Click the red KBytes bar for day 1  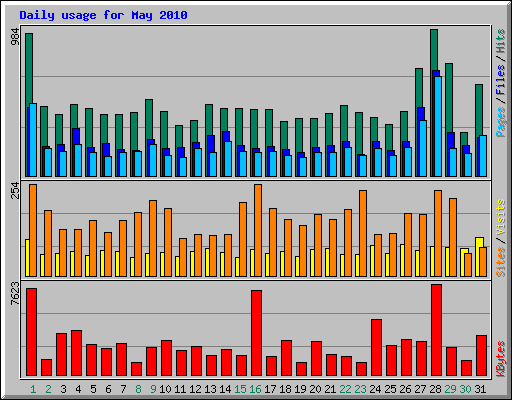pos(31,332)
